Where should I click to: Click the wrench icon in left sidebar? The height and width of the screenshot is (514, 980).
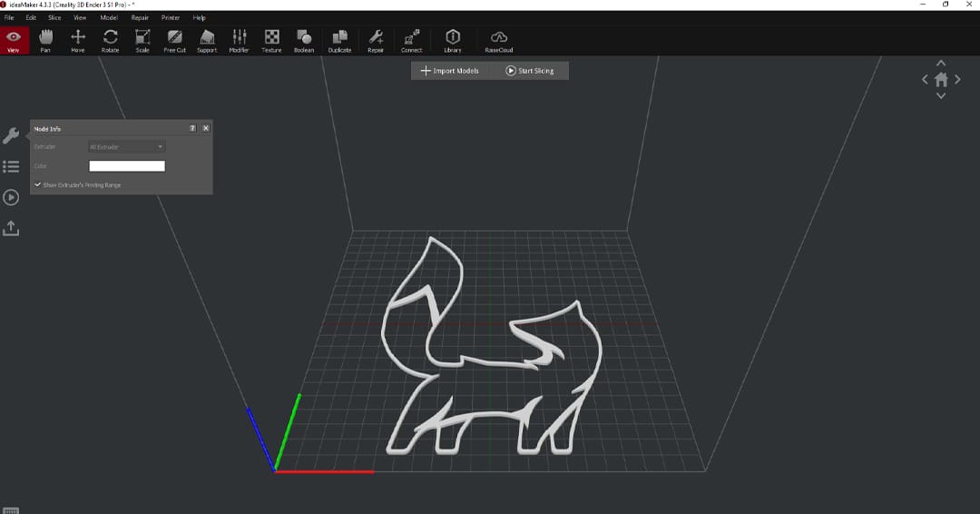pyautogui.click(x=11, y=135)
